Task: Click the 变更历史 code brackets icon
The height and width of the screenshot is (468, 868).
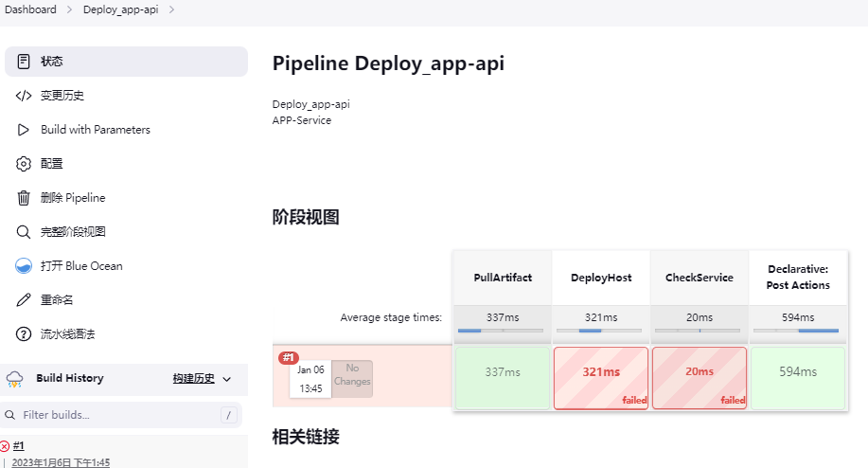Action: 24,96
